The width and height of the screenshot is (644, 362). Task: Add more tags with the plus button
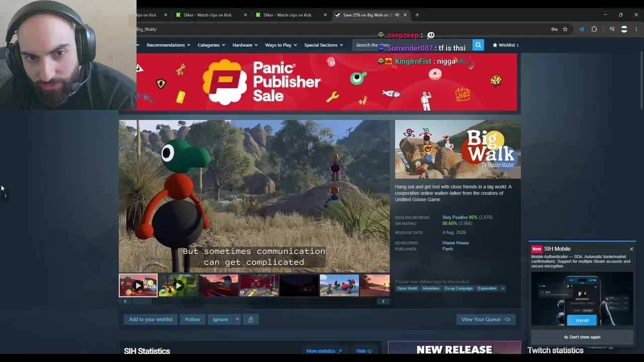(x=502, y=289)
